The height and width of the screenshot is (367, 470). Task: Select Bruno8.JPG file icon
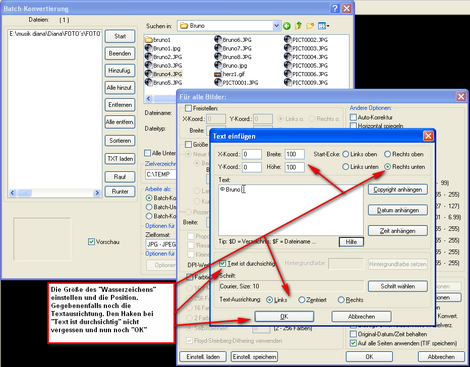pyautogui.click(x=218, y=57)
